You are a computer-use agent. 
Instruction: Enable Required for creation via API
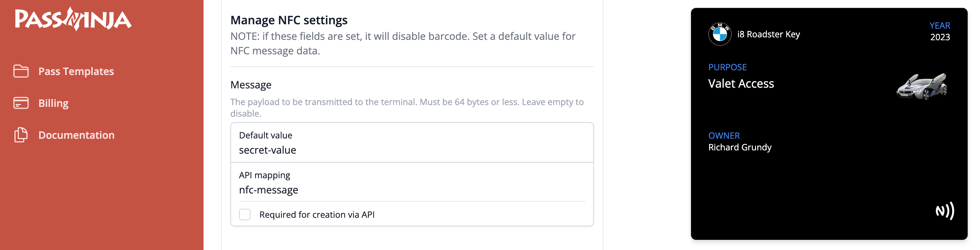244,214
